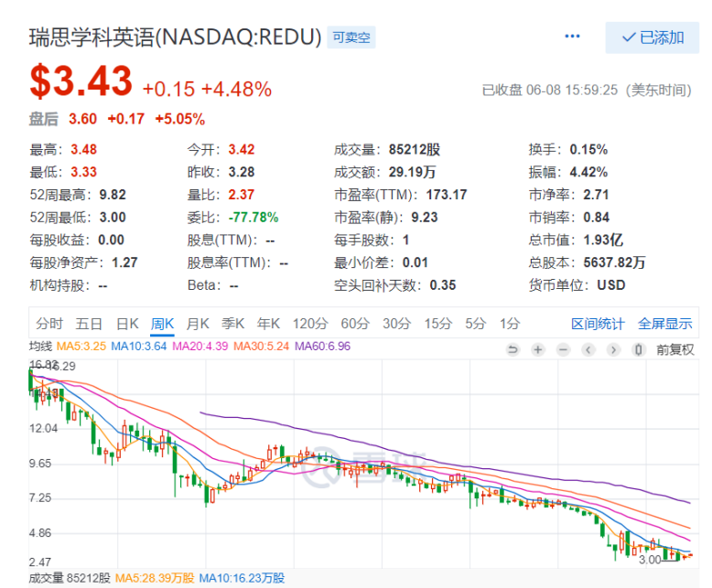Click the 市销率 value 0.84
Screen dimensions: 712x588
[596, 218]
